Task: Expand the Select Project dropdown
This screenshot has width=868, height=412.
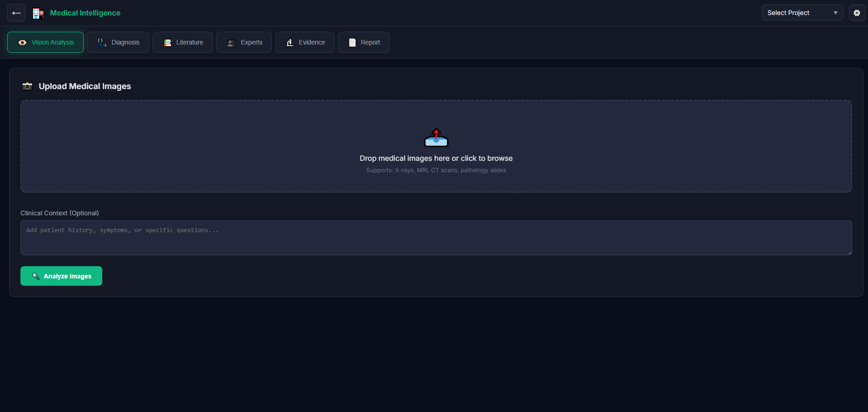Action: [x=802, y=13]
